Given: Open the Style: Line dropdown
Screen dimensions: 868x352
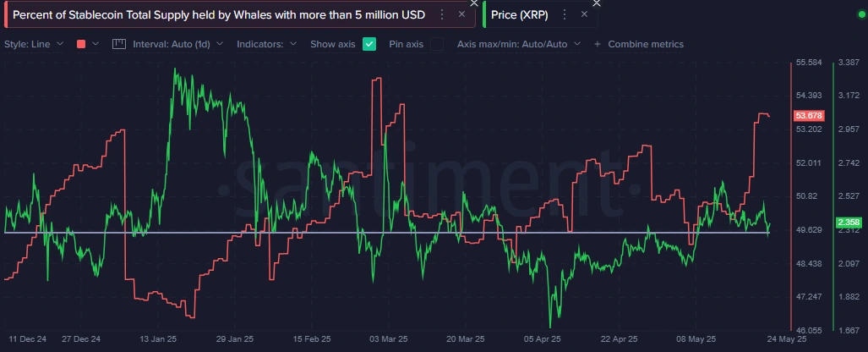Looking at the screenshot, I should tap(34, 43).
